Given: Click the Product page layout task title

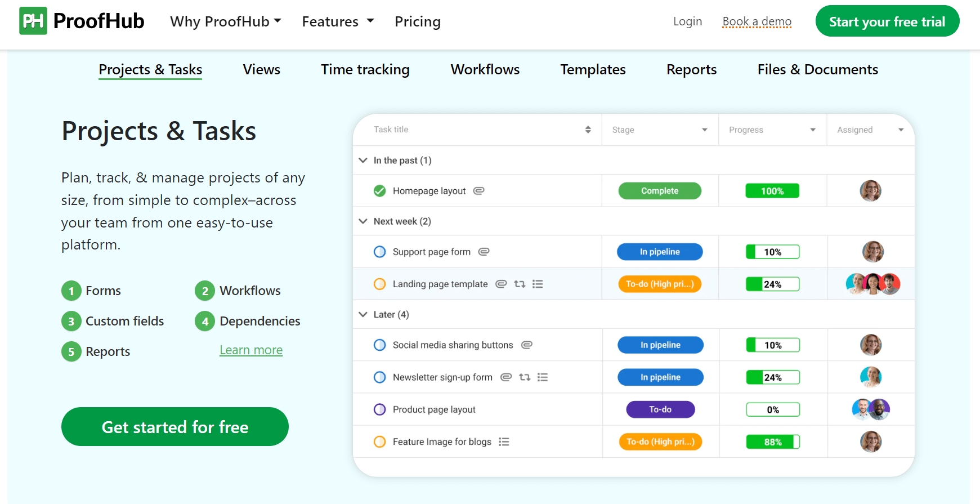Looking at the screenshot, I should [434, 409].
